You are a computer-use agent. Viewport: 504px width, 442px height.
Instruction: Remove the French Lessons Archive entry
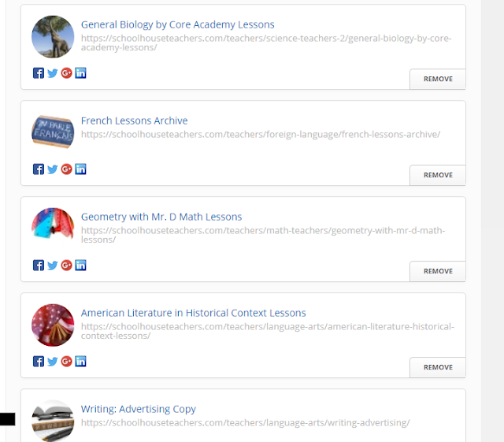click(438, 175)
